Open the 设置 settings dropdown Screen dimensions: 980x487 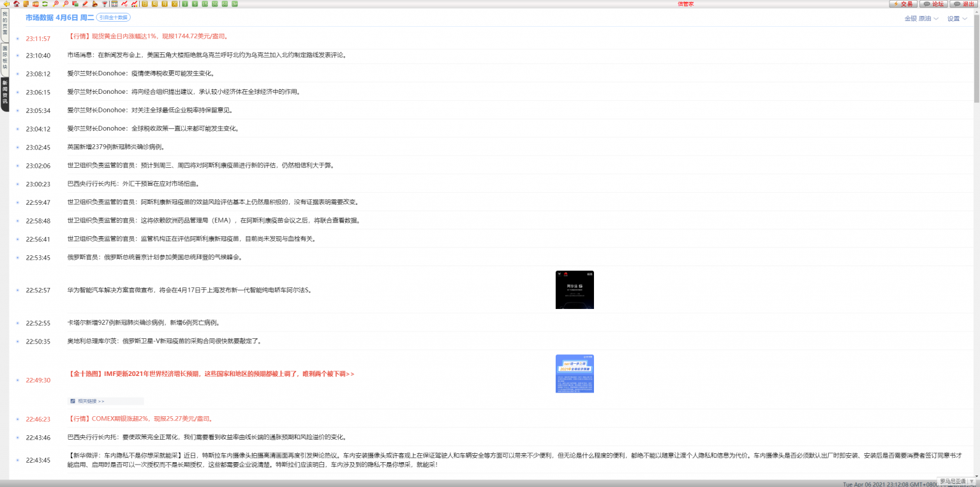point(957,19)
